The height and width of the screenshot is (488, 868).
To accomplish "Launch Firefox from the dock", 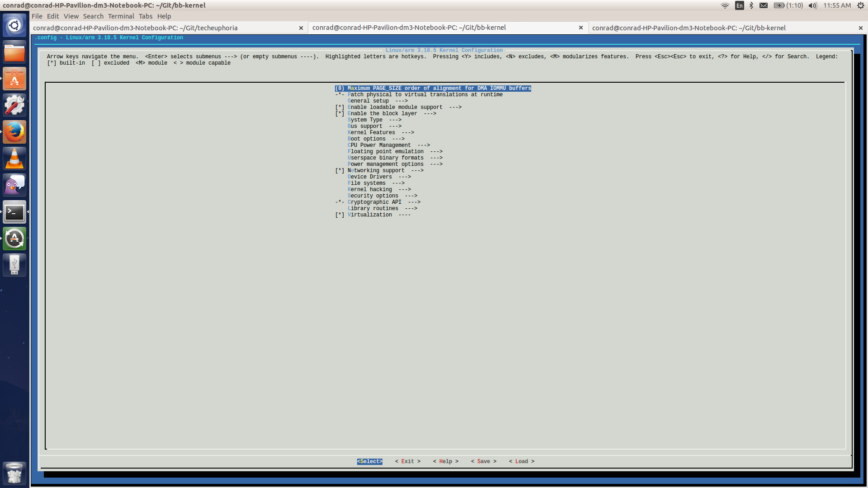I will pos(14,131).
